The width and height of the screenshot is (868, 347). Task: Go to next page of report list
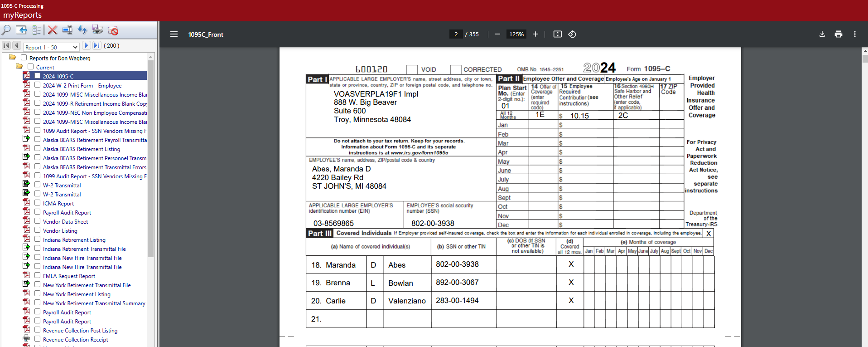click(x=87, y=45)
